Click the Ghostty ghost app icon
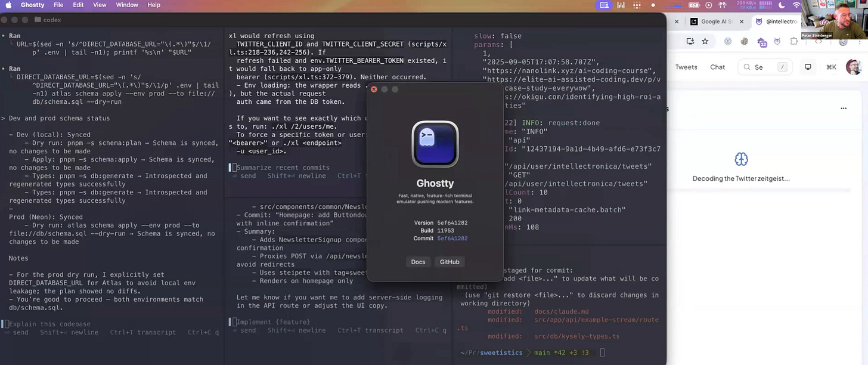This screenshot has width=868, height=365. point(435,144)
